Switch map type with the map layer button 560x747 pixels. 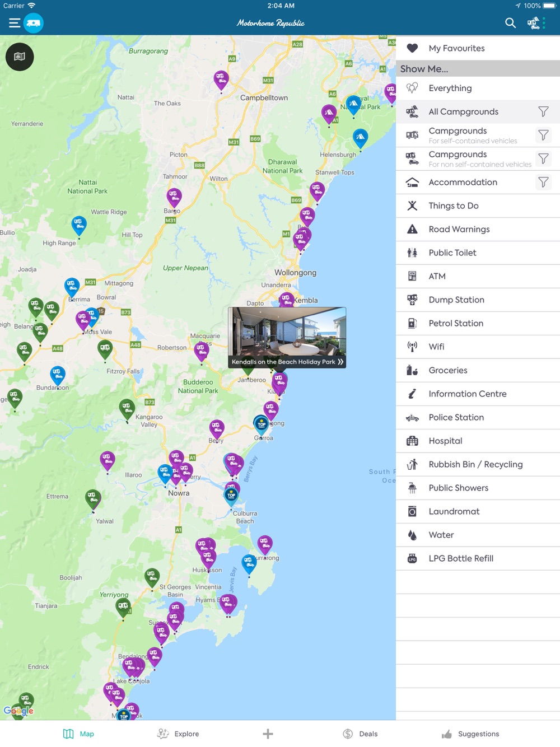click(20, 57)
